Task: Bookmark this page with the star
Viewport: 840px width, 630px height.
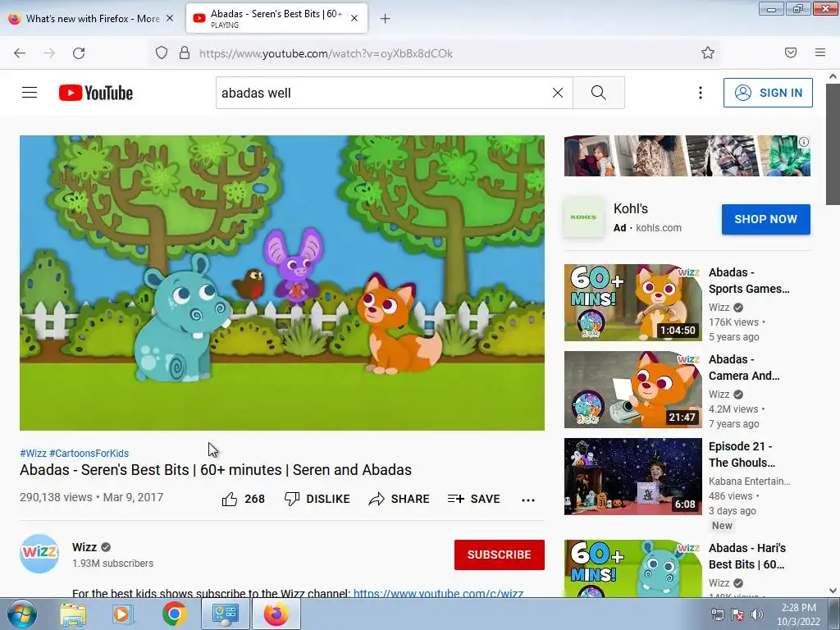Action: click(708, 53)
